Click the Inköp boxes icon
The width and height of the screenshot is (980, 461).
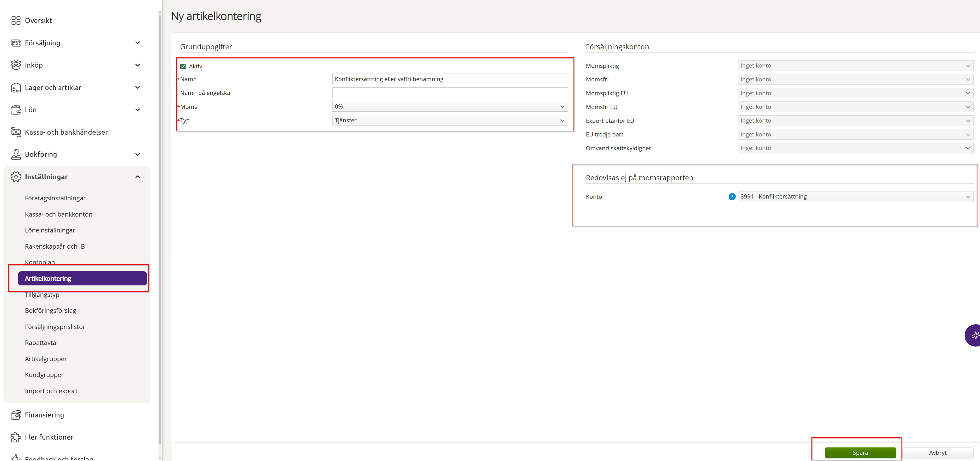coord(16,65)
